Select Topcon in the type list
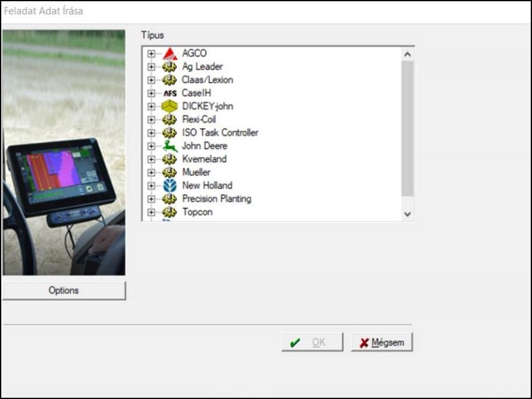Screen dimensions: 532x399 pos(197,212)
